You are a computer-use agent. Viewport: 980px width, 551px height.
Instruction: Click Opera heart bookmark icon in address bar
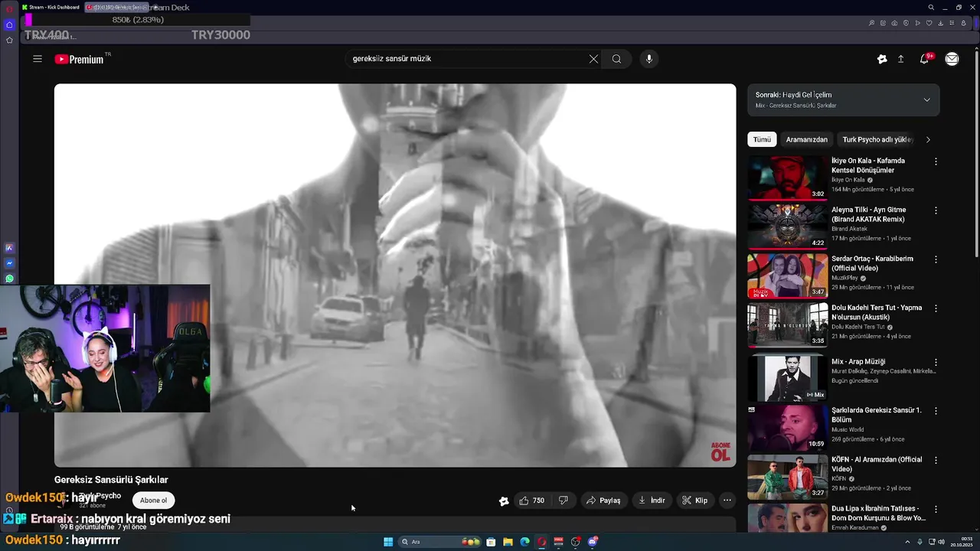[929, 23]
